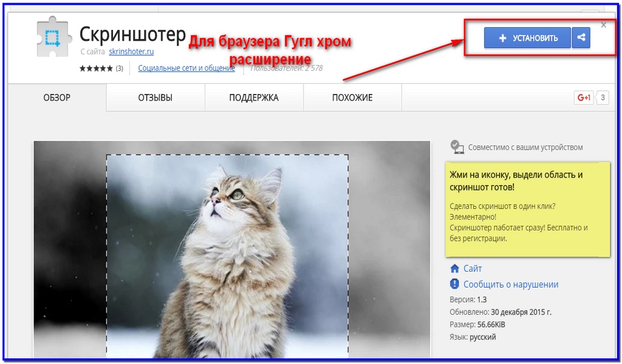This screenshot has width=622, height=364.
Task: Click the Совместимо с вашим устройством text
Action: pyautogui.click(x=525, y=147)
